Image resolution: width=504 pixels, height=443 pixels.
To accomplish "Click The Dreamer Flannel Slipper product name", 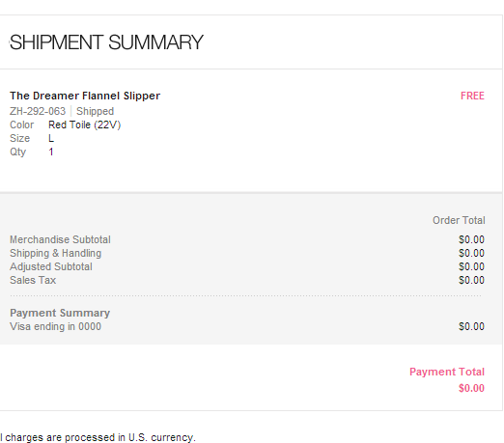I will click(x=85, y=96).
